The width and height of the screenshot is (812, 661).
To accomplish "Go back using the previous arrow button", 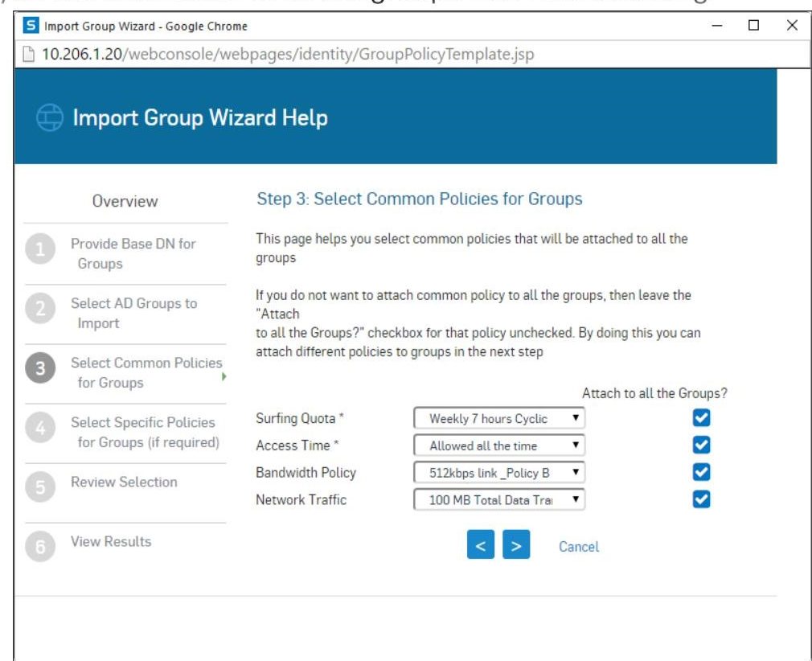I will point(480,546).
